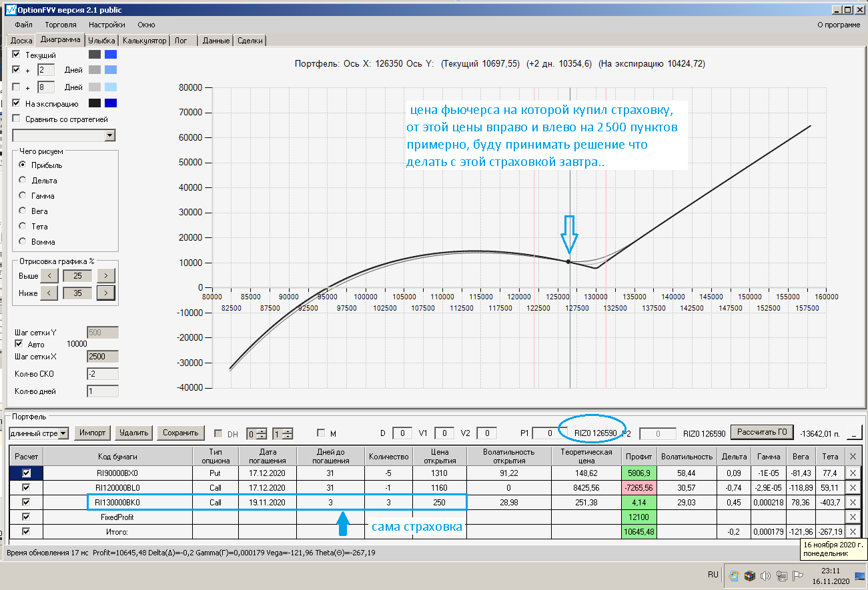This screenshot has height=590, width=868.
Task: Switch to the 'Доска' tab
Action: pyautogui.click(x=21, y=41)
